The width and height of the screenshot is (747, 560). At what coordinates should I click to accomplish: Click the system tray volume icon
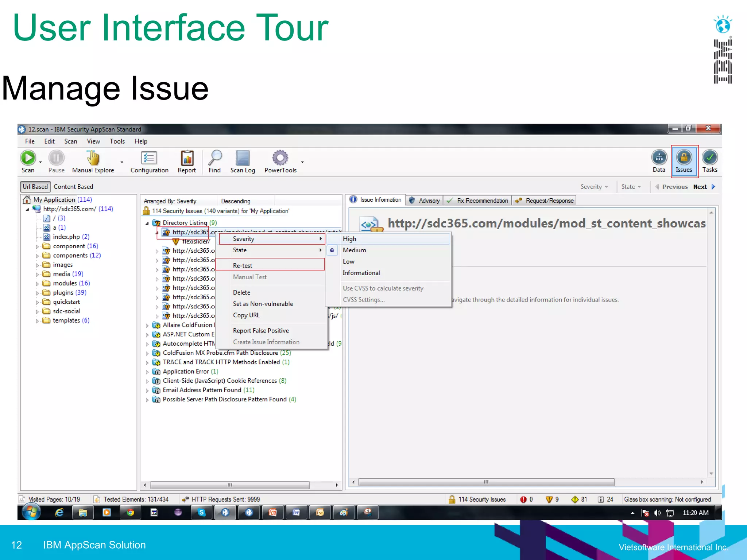tap(657, 513)
